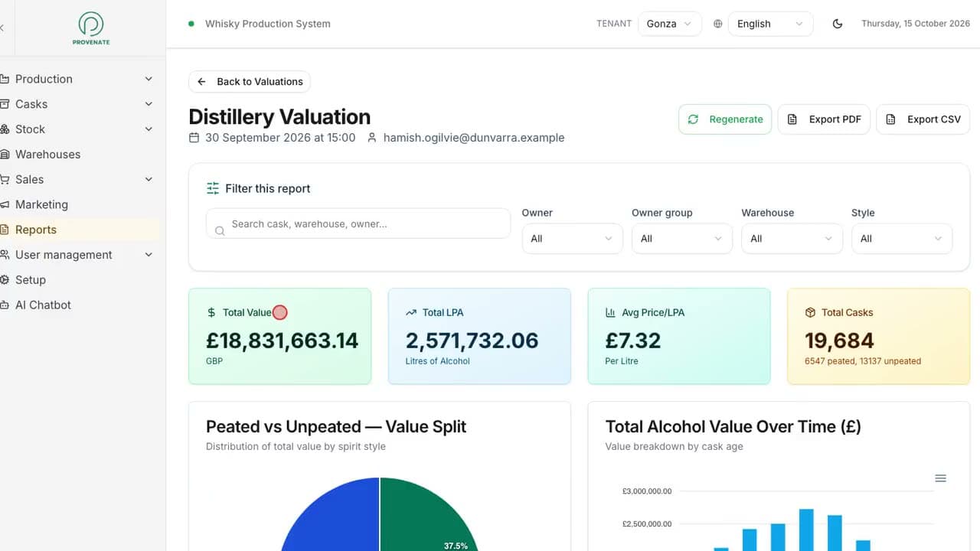Viewport: 980px width, 551px height.
Task: Expand the Casks menu chevron
Action: [149, 104]
